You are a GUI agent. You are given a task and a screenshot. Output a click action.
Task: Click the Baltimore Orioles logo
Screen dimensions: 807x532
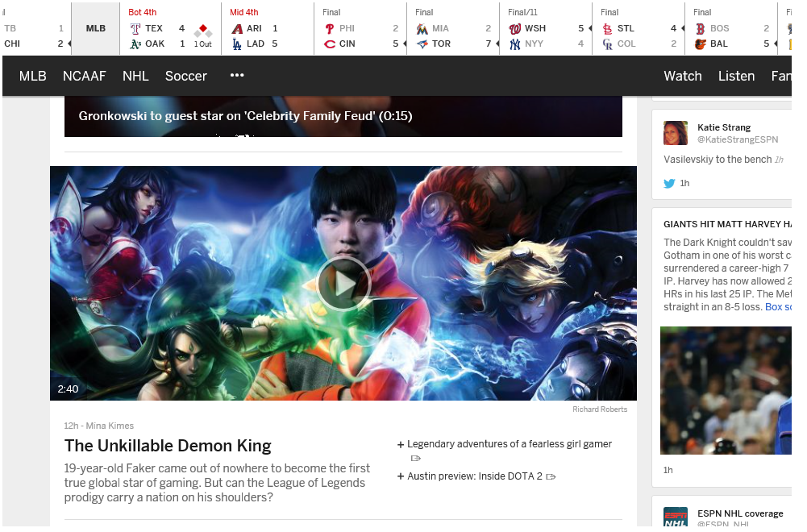(700, 44)
